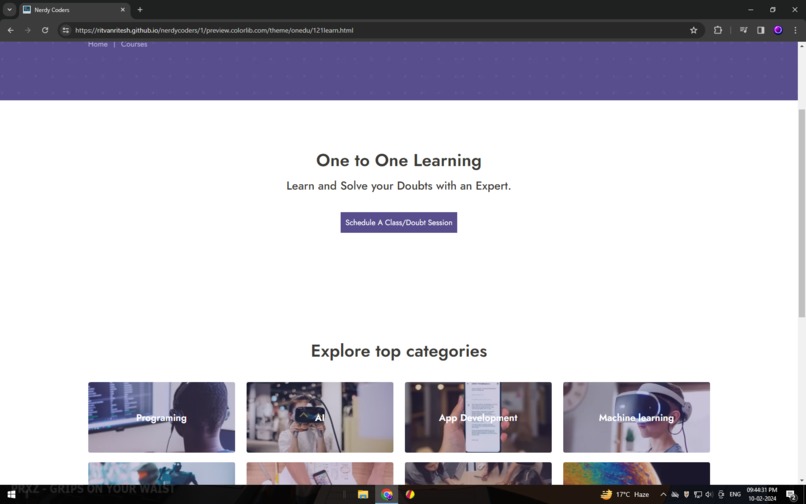Bookmark this page with the star icon
The height and width of the screenshot is (504, 806).
point(693,30)
